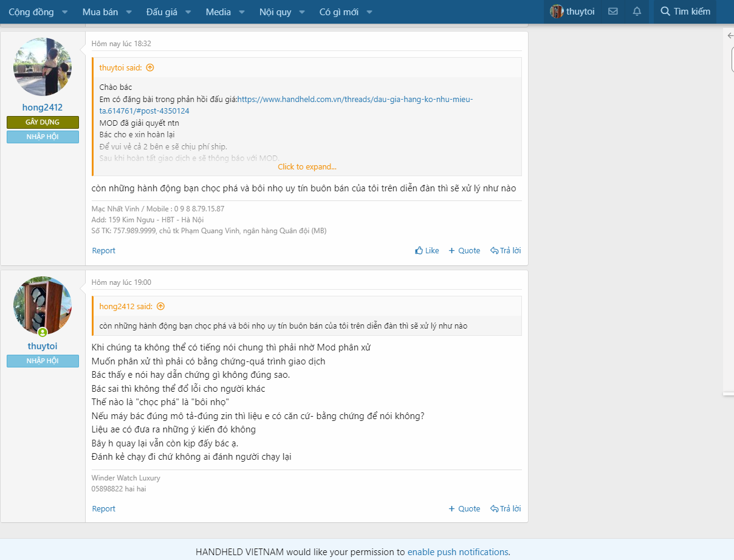This screenshot has height=560, width=734.
Task: Open the Nội quy menu
Action: pyautogui.click(x=275, y=12)
